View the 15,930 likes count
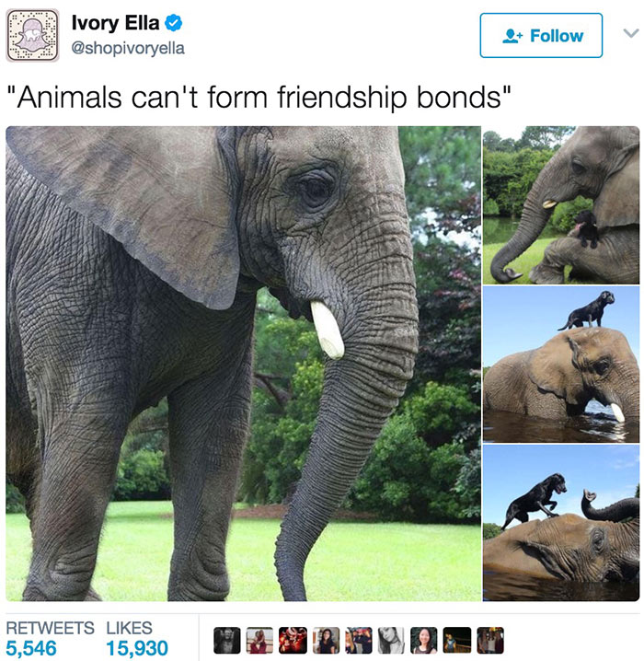The image size is (644, 661). click(137, 648)
